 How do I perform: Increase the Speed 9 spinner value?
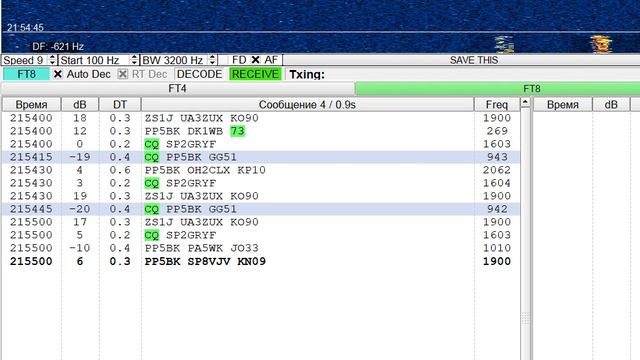(x=52, y=58)
